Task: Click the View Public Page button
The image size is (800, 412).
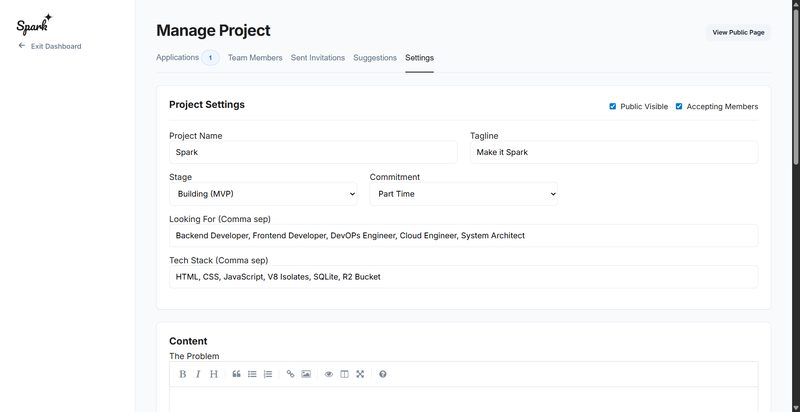Action: (738, 33)
